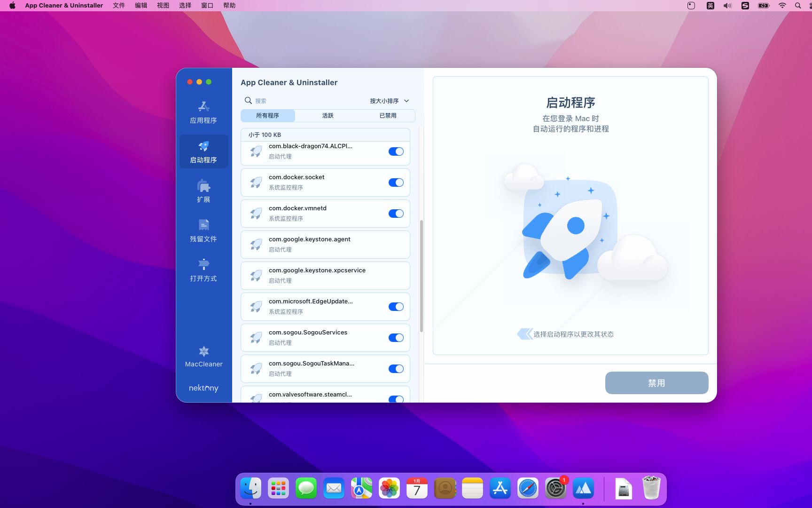The image size is (812, 508).
Task: Select the 打开方式 sidebar icon
Action: coord(203,270)
